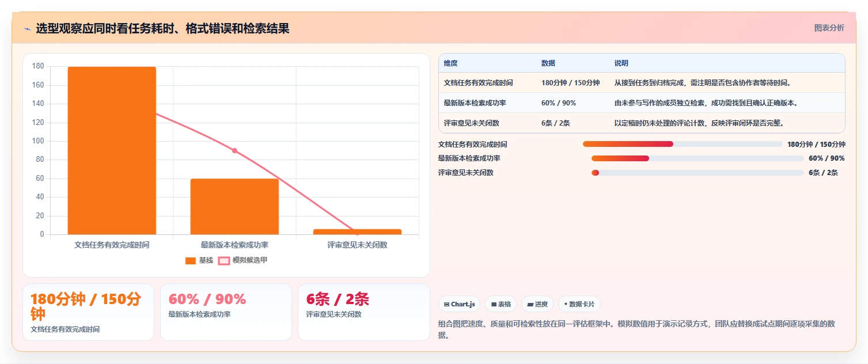
Task: Select the 表格 chip
Action: pos(501,304)
